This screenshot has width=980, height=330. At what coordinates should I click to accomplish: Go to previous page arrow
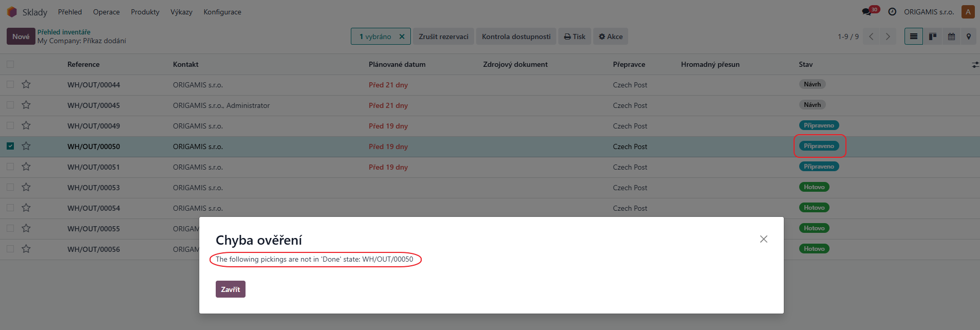click(871, 36)
